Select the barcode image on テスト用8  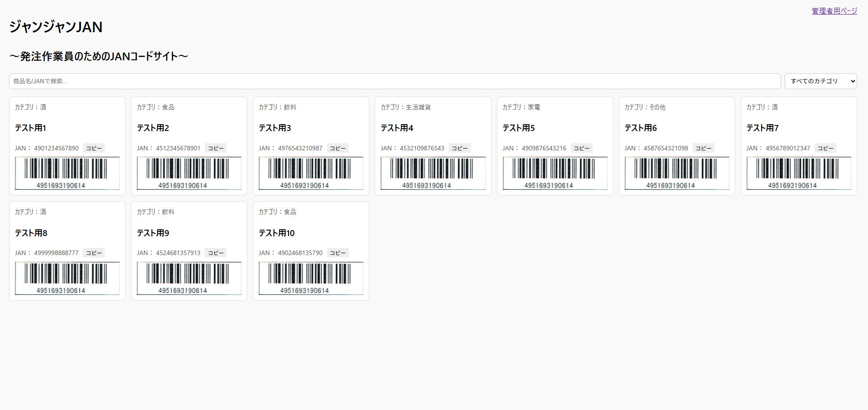pos(67,278)
